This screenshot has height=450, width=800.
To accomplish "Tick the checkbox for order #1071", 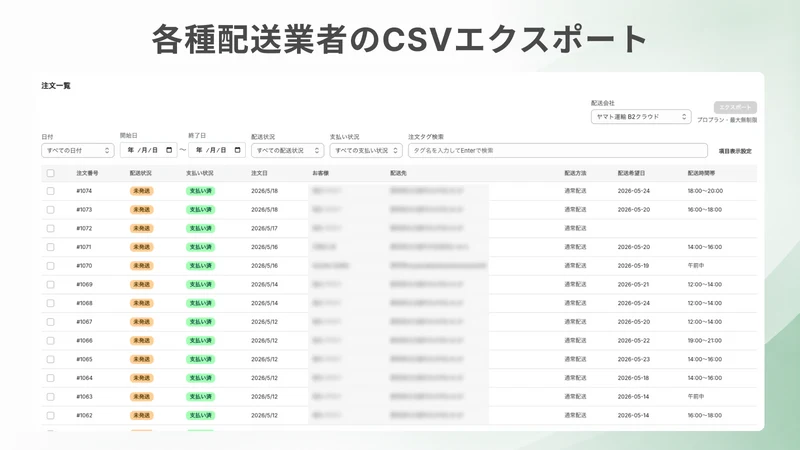I will (x=51, y=247).
